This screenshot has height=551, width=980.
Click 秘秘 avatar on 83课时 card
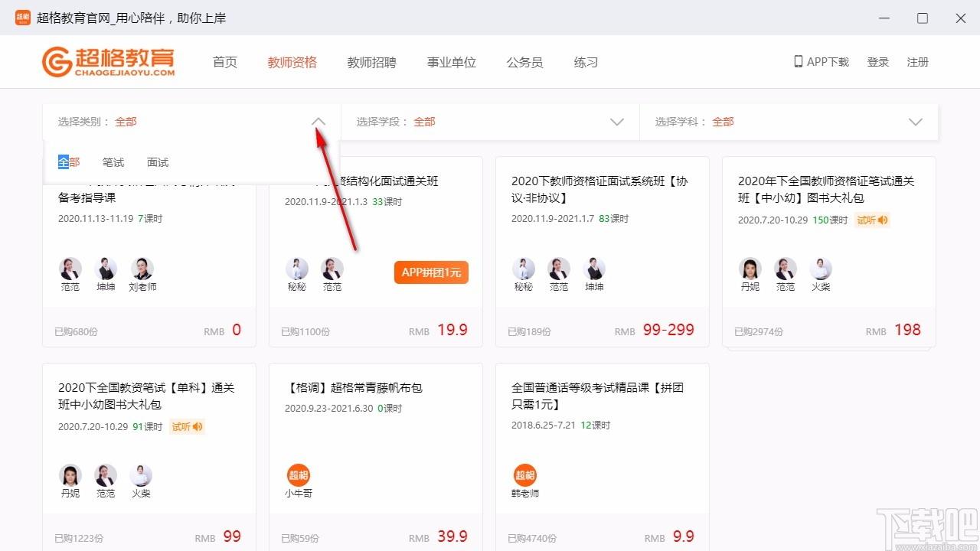(524, 269)
